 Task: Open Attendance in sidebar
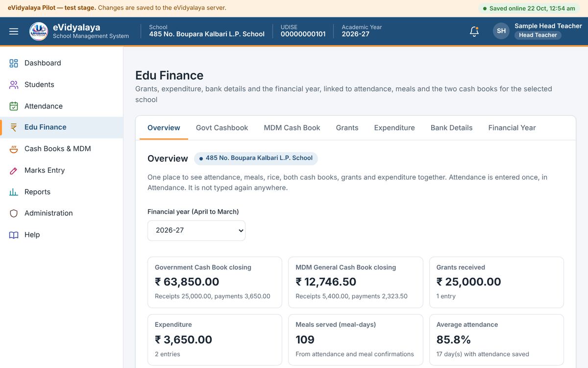click(61, 106)
